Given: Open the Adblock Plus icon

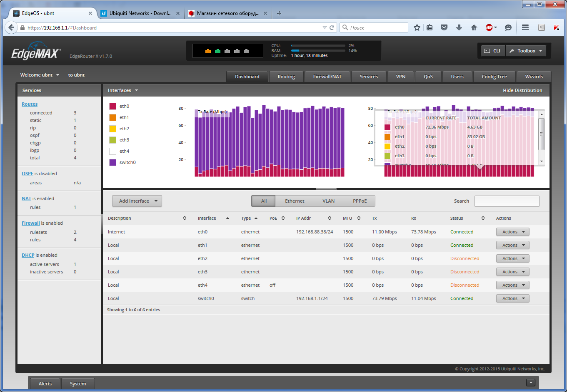Looking at the screenshot, I should point(490,27).
